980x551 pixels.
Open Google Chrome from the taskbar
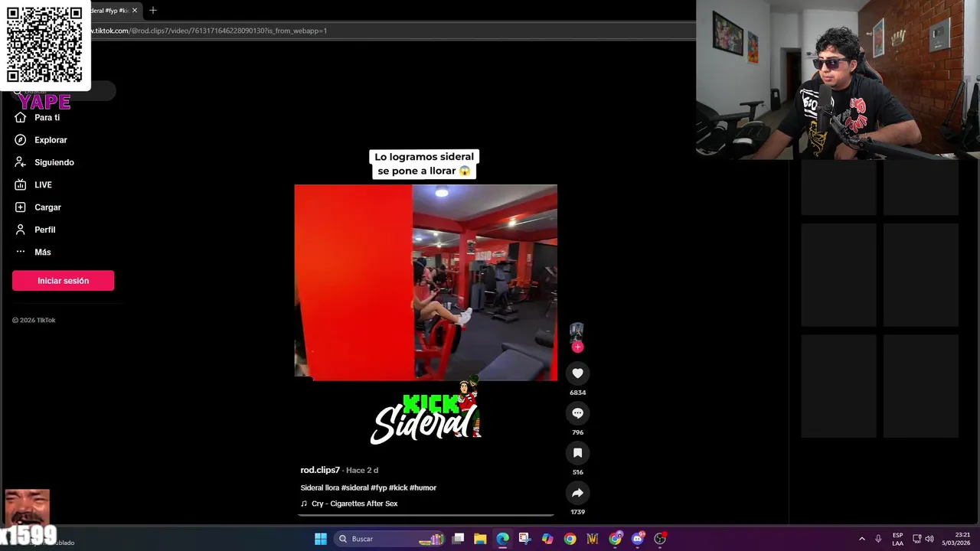[570, 539]
